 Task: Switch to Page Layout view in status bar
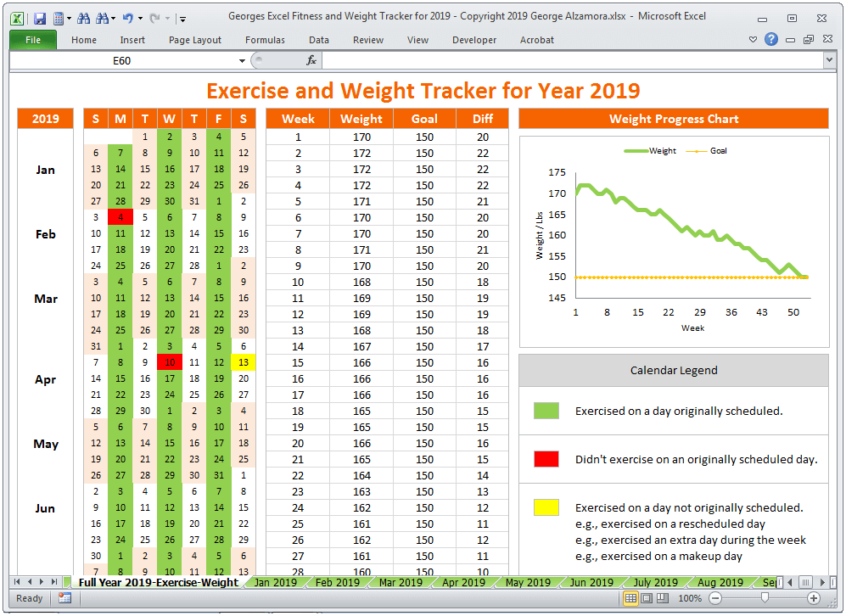[646, 598]
